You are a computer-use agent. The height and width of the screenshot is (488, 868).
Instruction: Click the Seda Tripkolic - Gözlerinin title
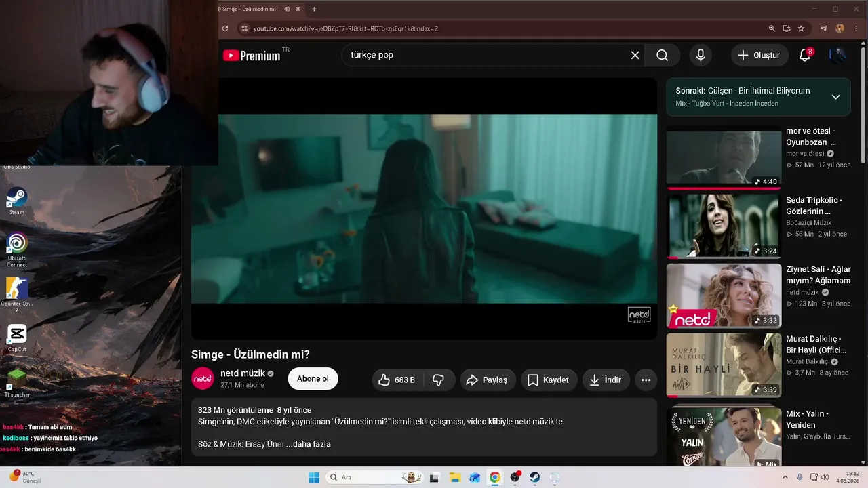coord(814,205)
